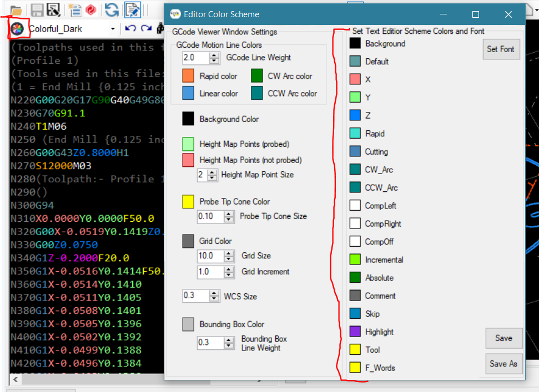Change the Default text color swatch
This screenshot has width=539, height=392.
(355, 61)
